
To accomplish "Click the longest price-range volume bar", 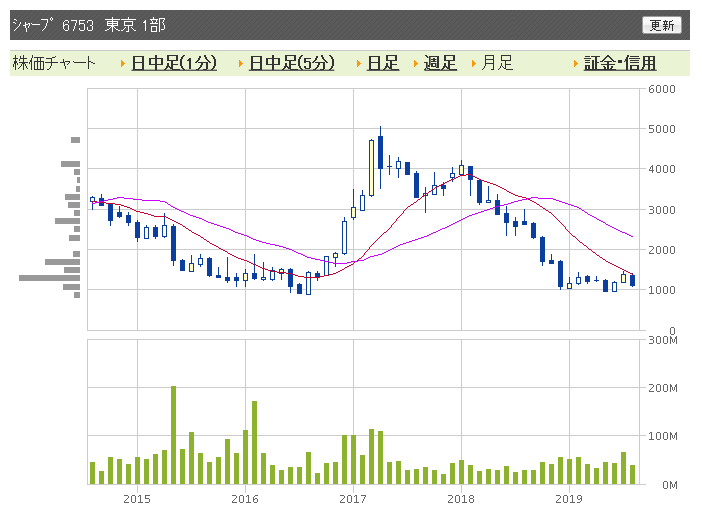I will coord(49,278).
